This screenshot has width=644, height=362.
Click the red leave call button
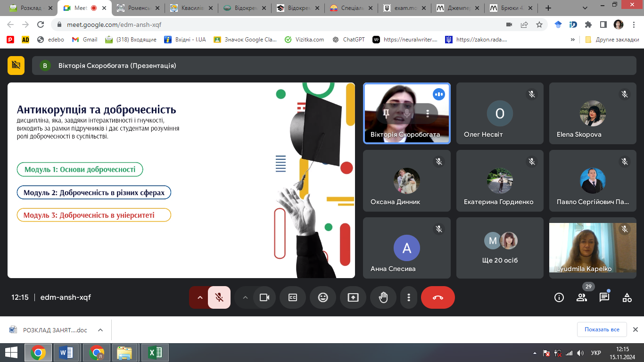(x=438, y=297)
